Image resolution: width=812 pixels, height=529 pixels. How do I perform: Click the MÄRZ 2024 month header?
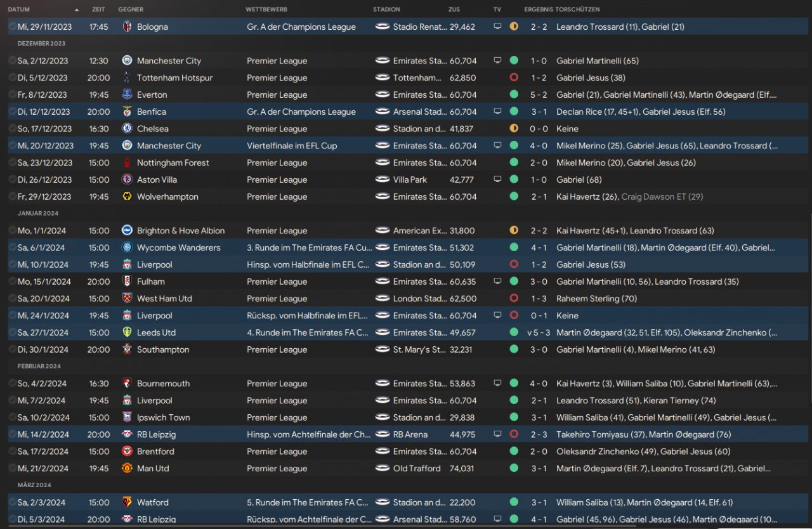34,485
